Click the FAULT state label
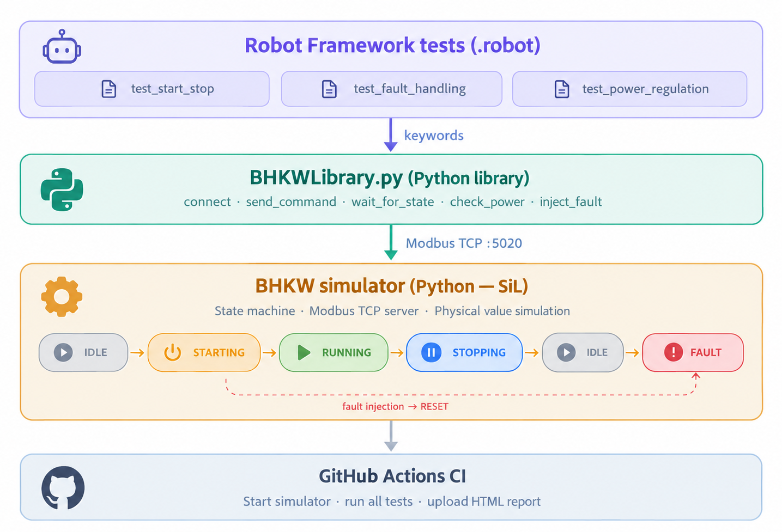The image size is (782, 532). click(x=706, y=353)
